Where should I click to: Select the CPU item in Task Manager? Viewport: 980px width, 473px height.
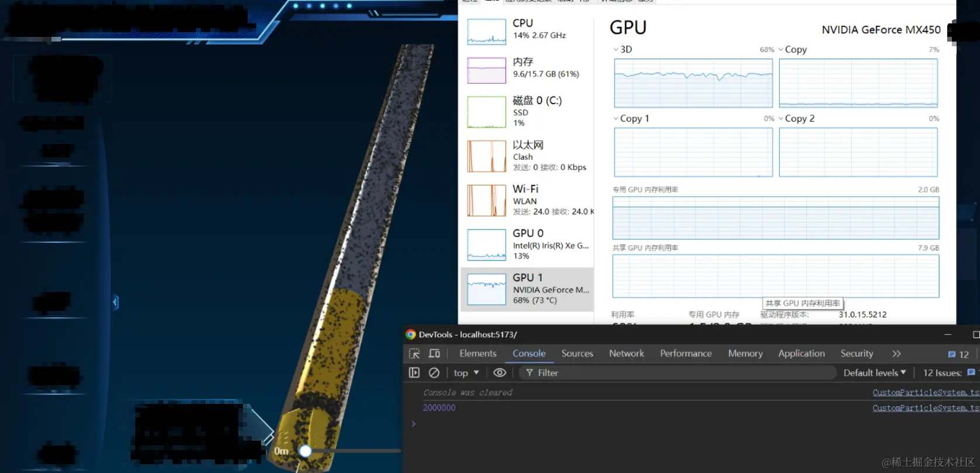click(x=527, y=31)
